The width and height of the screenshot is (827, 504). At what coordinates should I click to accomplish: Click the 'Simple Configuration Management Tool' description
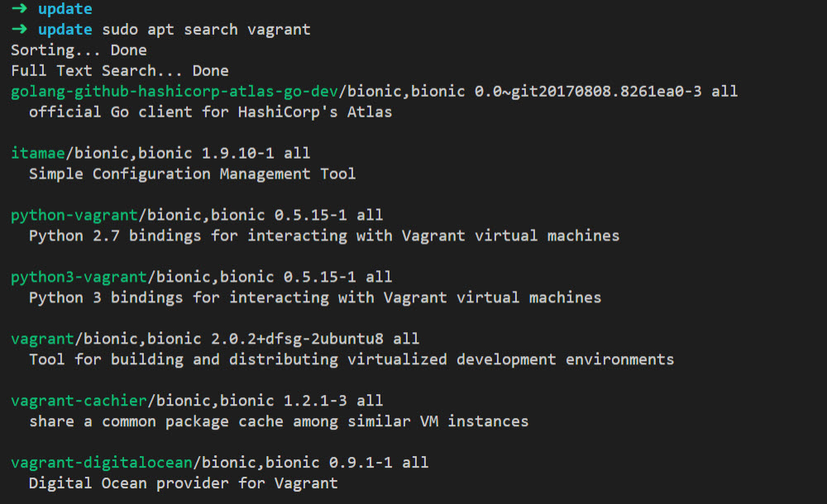pos(192,174)
